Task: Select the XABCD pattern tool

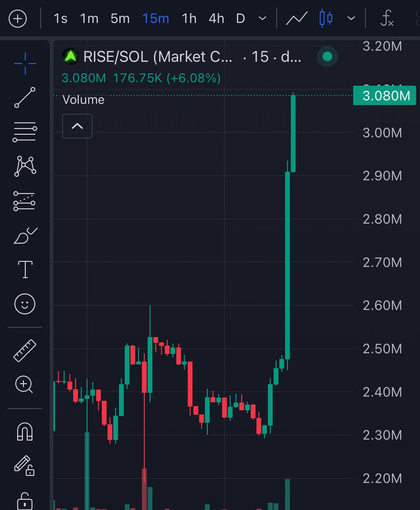Action: (x=25, y=166)
